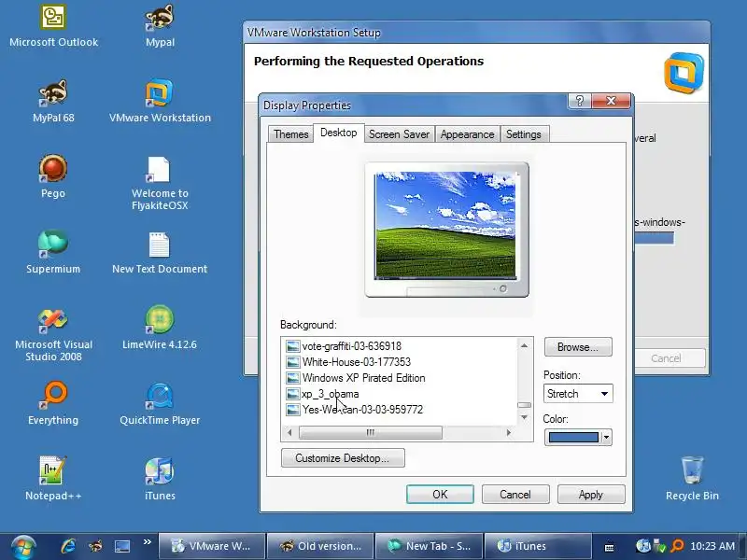Switch to VMware W... taskbar button
747x560 pixels.
coord(211,546)
